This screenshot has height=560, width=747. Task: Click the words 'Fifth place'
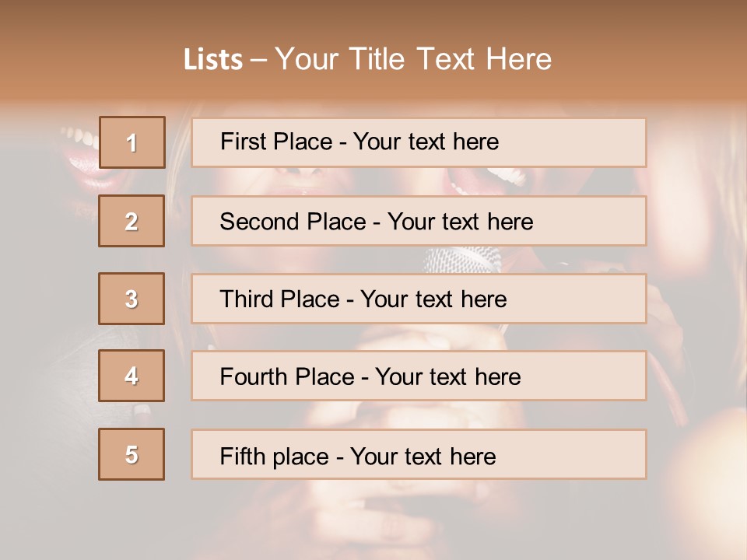coord(272,456)
